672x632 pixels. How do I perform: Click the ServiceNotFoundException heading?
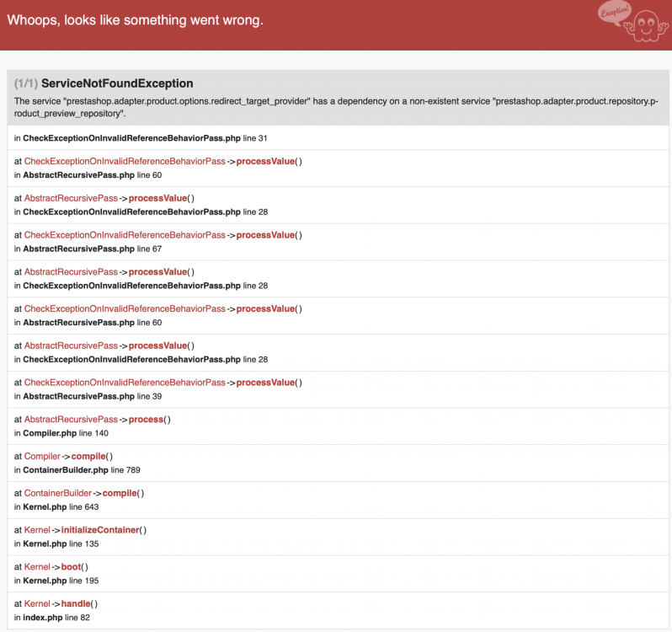[x=117, y=83]
